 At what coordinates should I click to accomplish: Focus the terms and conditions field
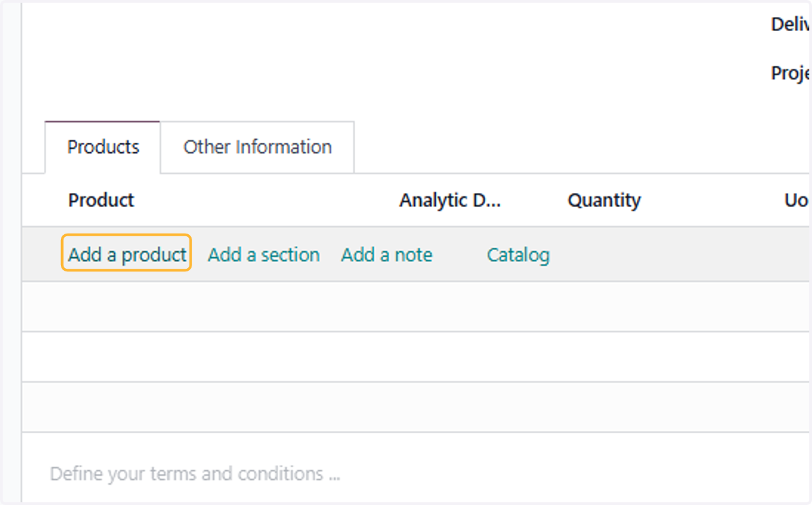tap(195, 473)
